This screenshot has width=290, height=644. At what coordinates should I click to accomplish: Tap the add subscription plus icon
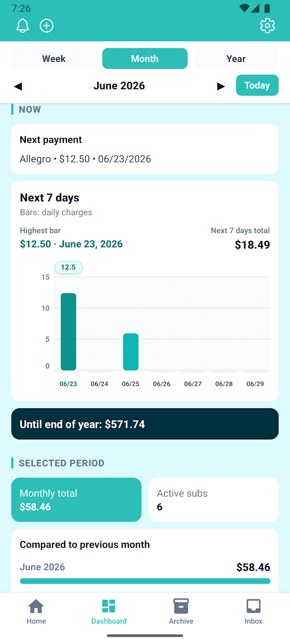tap(46, 26)
